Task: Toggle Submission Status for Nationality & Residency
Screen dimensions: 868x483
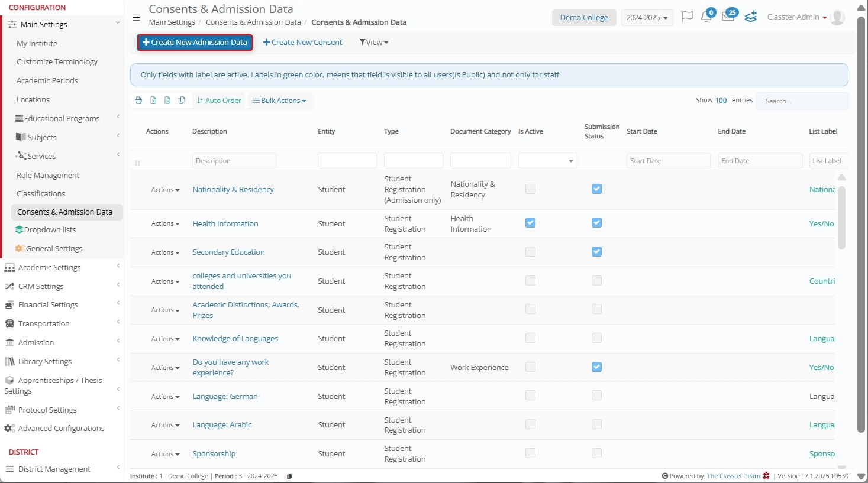Action: coord(596,189)
